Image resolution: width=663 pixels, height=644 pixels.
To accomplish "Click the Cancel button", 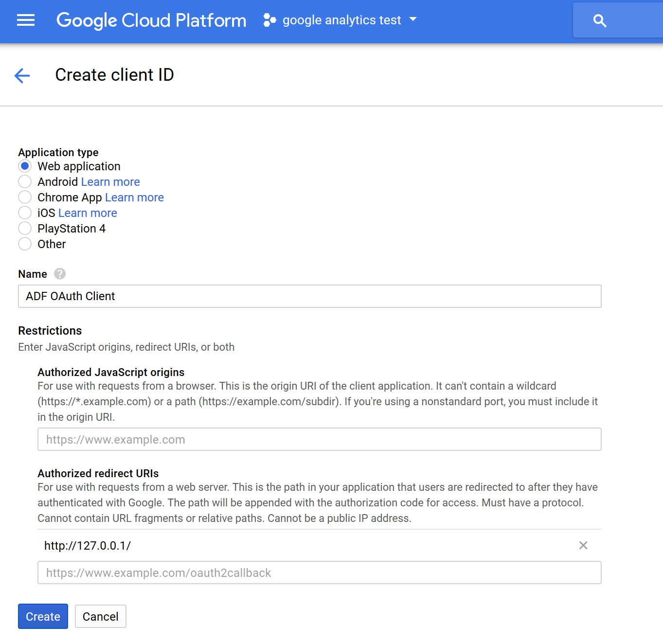I will 101,616.
